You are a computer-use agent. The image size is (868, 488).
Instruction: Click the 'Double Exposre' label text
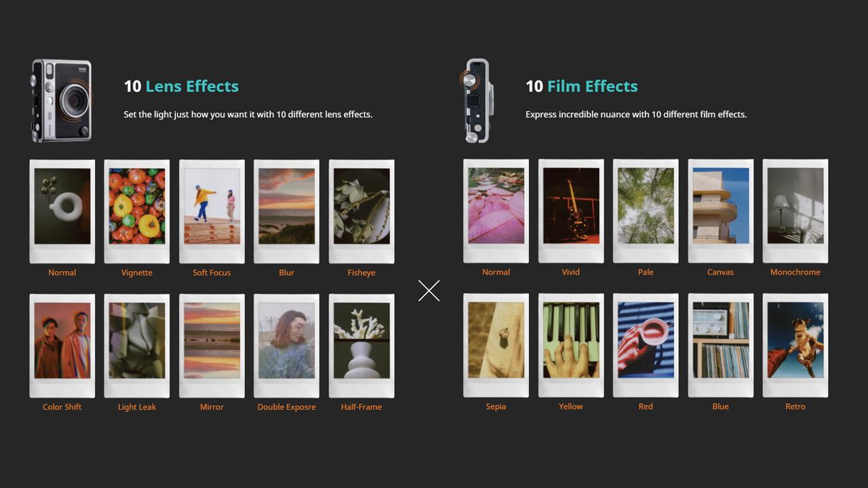click(287, 407)
